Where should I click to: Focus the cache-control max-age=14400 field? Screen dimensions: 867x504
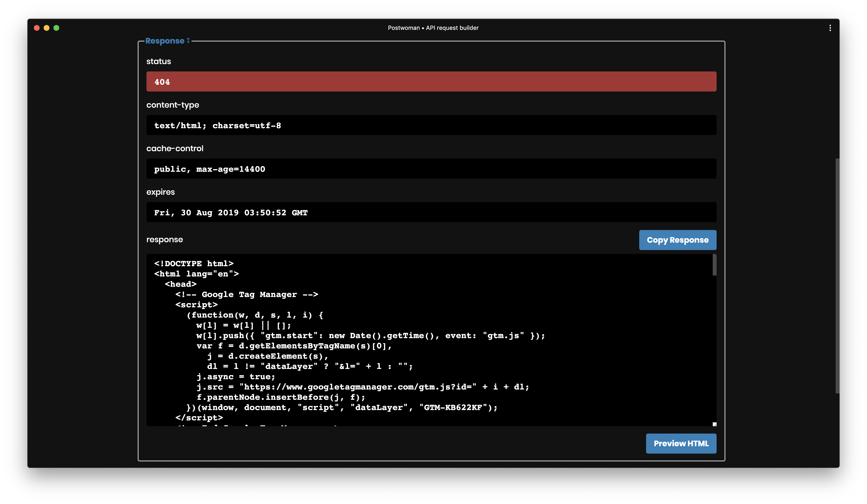tap(431, 169)
